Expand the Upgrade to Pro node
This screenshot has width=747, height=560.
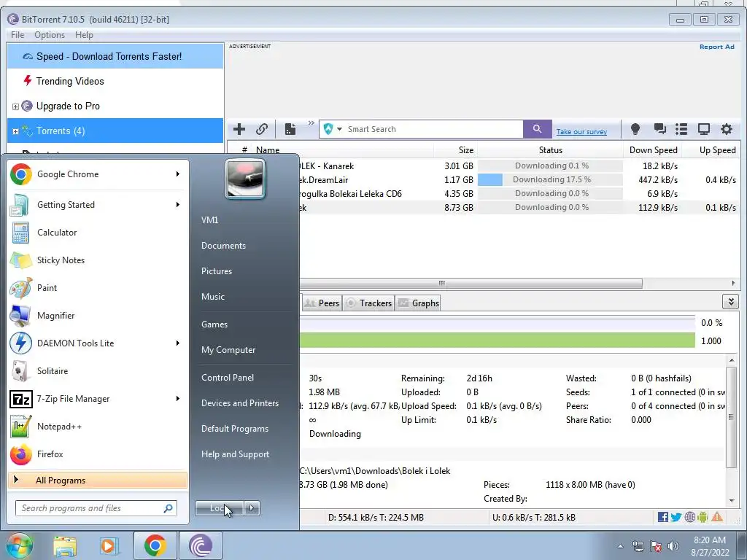tap(15, 106)
